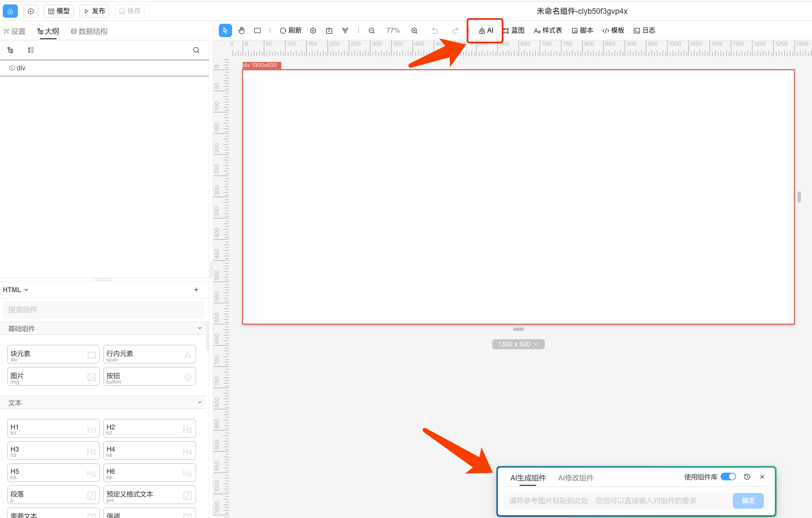Image resolution: width=812 pixels, height=518 pixels.
Task: Switch to the AI修改组件 tab
Action: click(x=575, y=478)
